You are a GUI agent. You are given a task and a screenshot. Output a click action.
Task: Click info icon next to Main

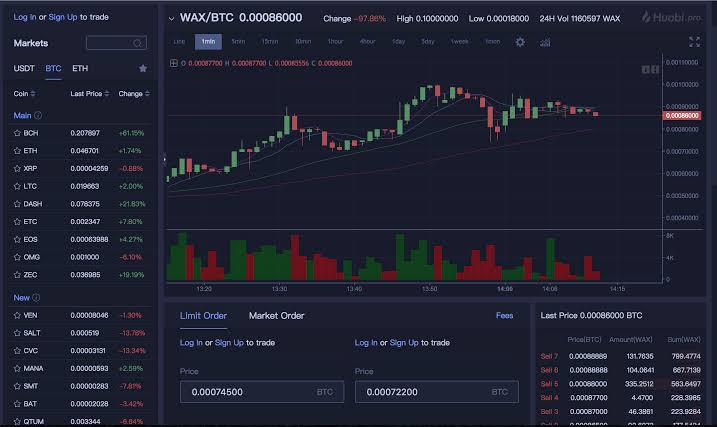pos(38,116)
